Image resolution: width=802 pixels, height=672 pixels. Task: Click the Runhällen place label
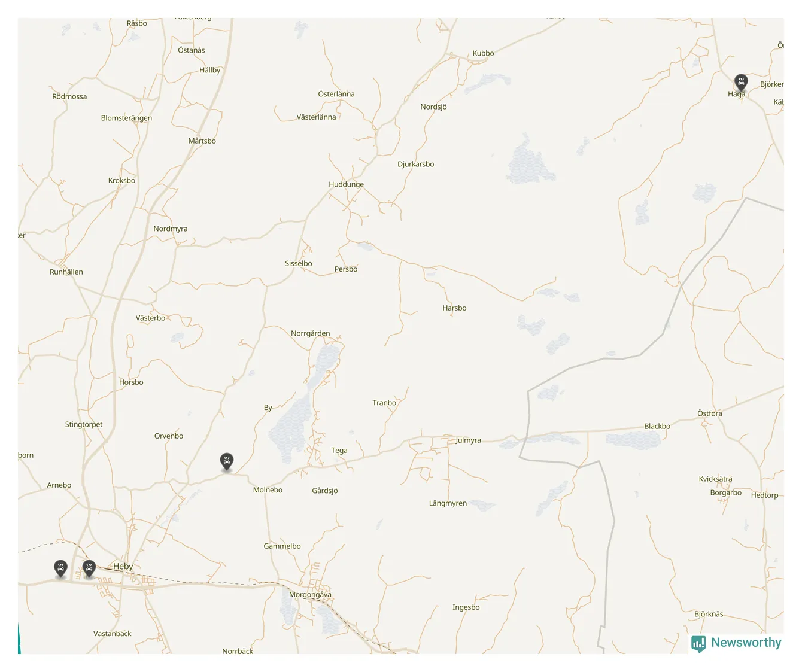(x=66, y=272)
